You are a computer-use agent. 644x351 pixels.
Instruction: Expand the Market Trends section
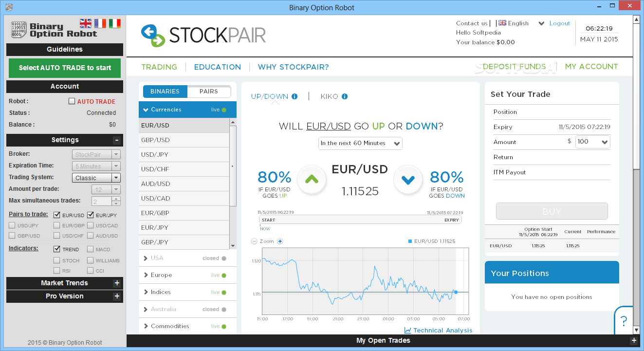coord(116,283)
